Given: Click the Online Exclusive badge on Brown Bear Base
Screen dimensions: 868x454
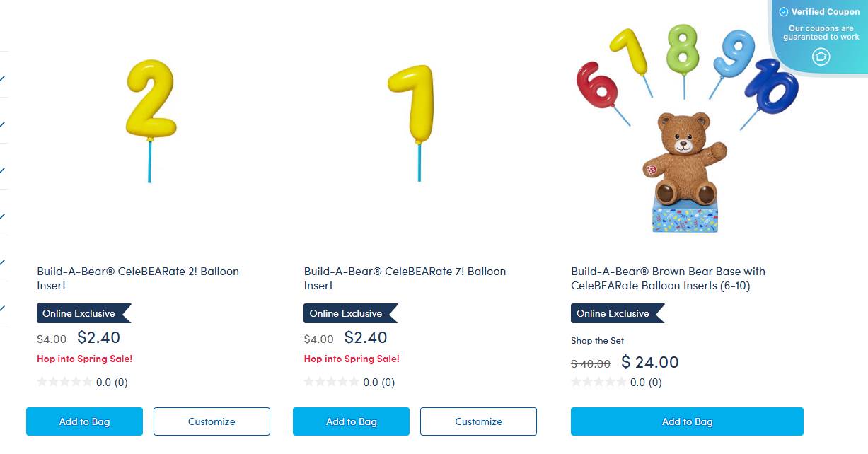Looking at the screenshot, I should point(613,313).
